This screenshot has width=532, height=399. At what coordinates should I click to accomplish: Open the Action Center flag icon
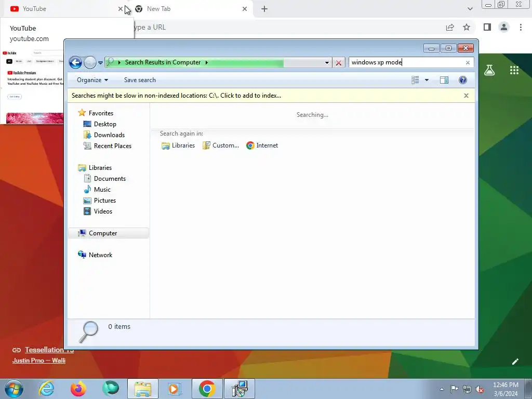454,389
